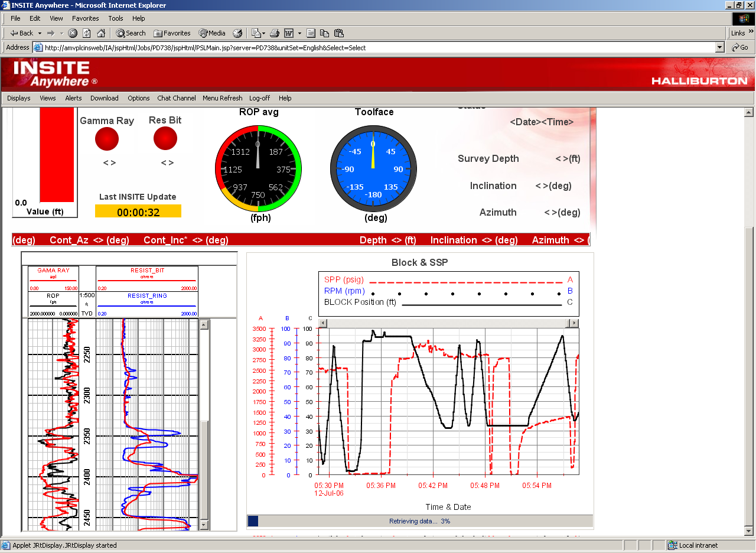
Task: Open the Favorites menu in the menu bar
Action: click(86, 19)
